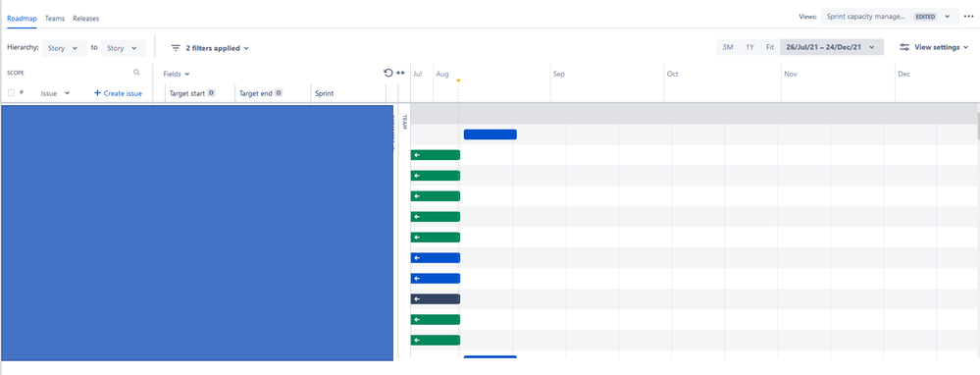Open the Issue column dropdown
Image resolution: width=980 pixels, height=375 pixels.
coord(55,93)
